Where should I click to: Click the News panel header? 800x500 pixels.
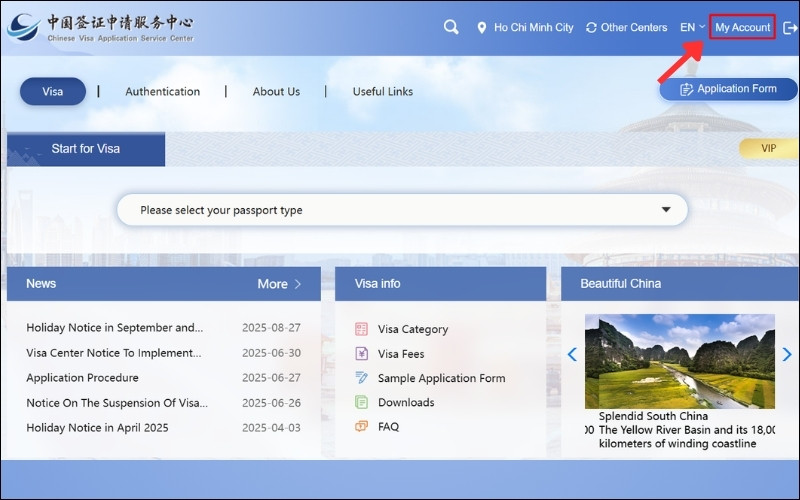(x=164, y=284)
